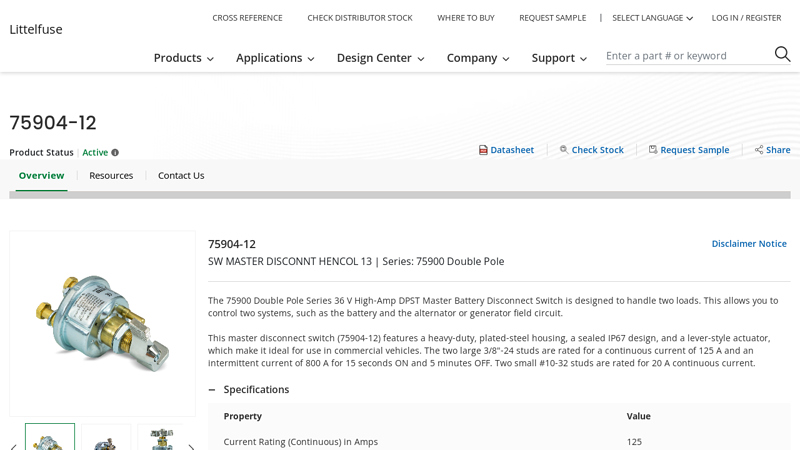Expand the Design Center menu
The image size is (800, 450).
pos(380,58)
